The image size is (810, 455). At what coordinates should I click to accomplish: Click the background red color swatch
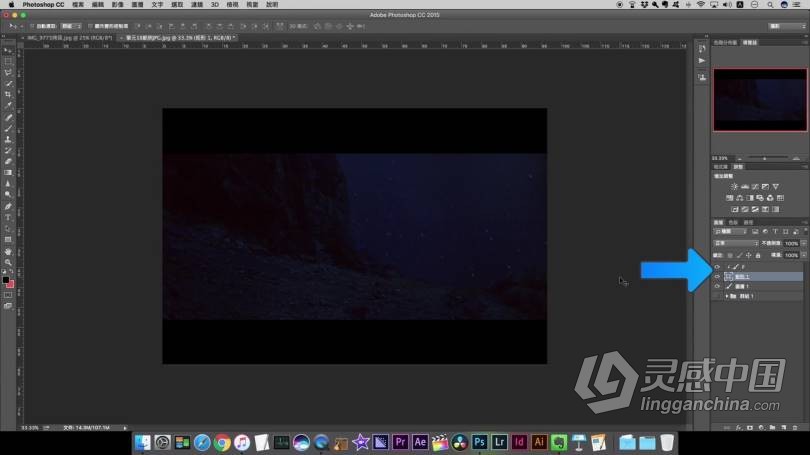(11, 285)
